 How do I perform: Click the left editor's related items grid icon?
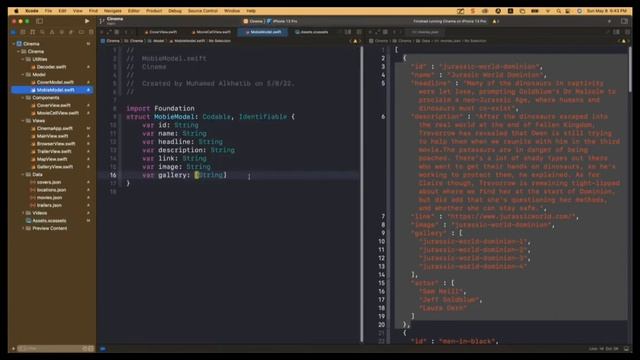click(116, 32)
